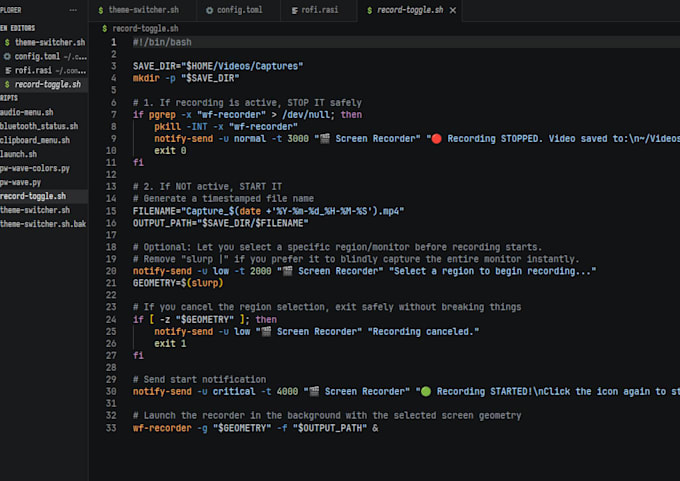Close the record-toggle.sh tab
This screenshot has height=481, width=680.
pos(453,10)
